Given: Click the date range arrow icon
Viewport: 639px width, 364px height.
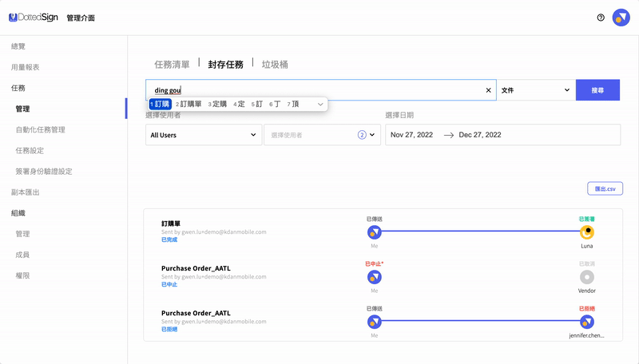Looking at the screenshot, I should coord(449,135).
